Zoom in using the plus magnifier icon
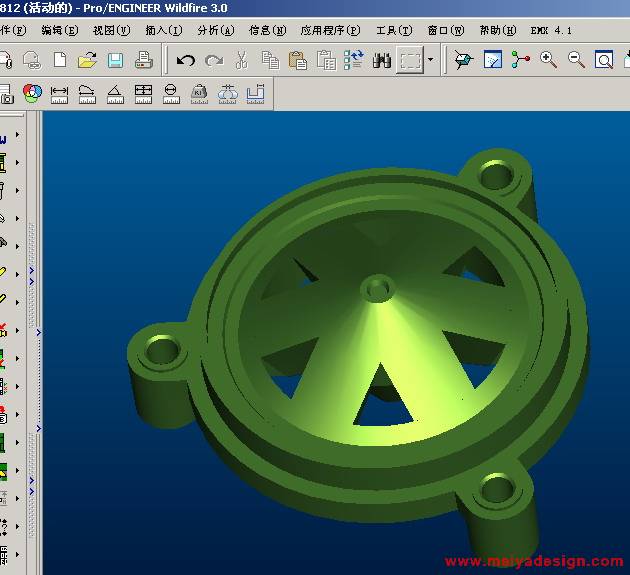Image resolution: width=630 pixels, height=575 pixels. pos(548,60)
